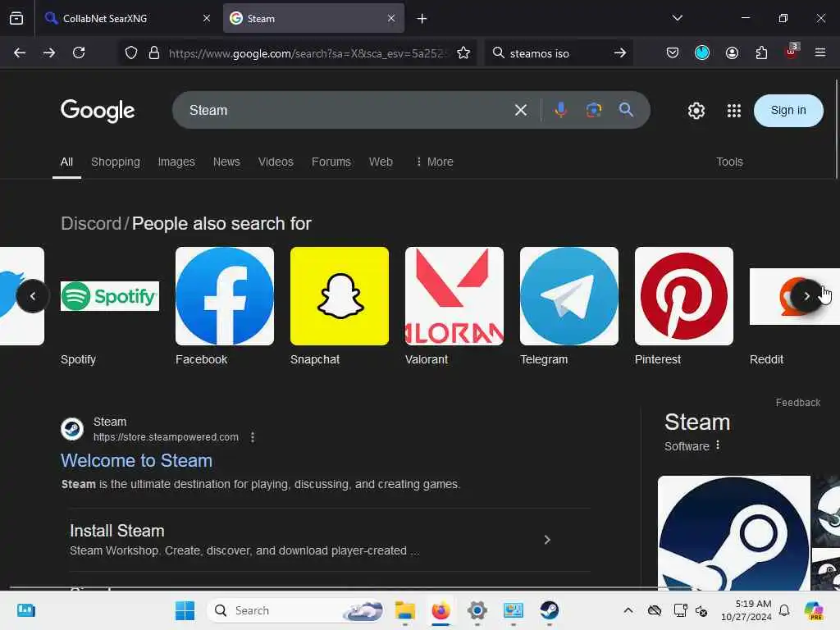Open Welcome to Steam link
The image size is (840, 630).
(x=137, y=461)
